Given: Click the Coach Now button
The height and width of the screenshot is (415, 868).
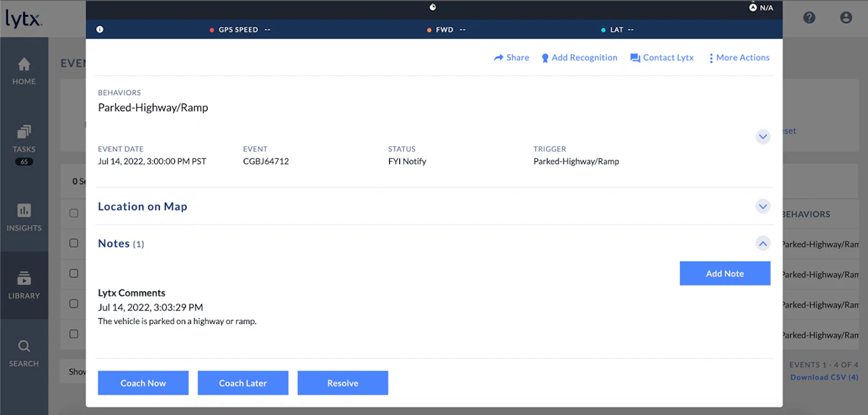Looking at the screenshot, I should [x=143, y=383].
